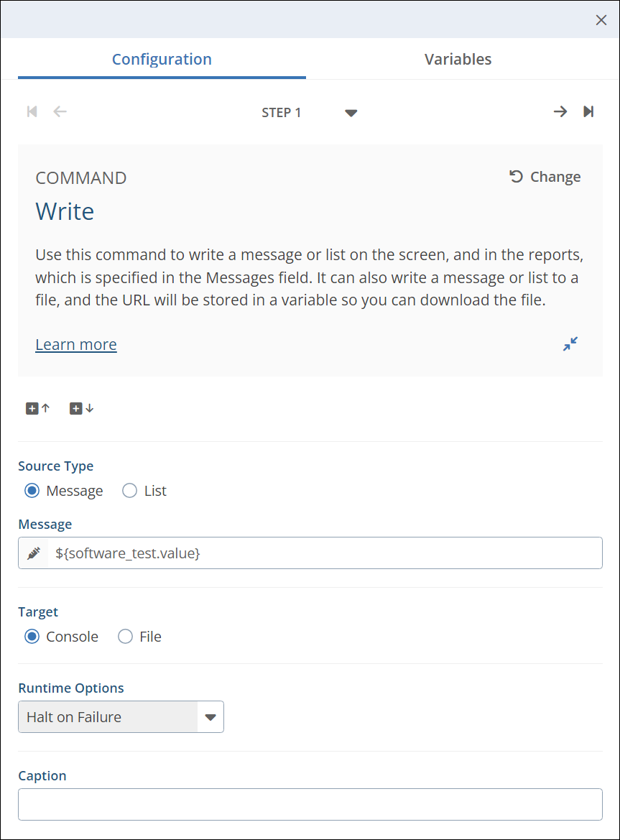The width and height of the screenshot is (620, 840).
Task: Go to previous step arrow
Action: (60, 111)
